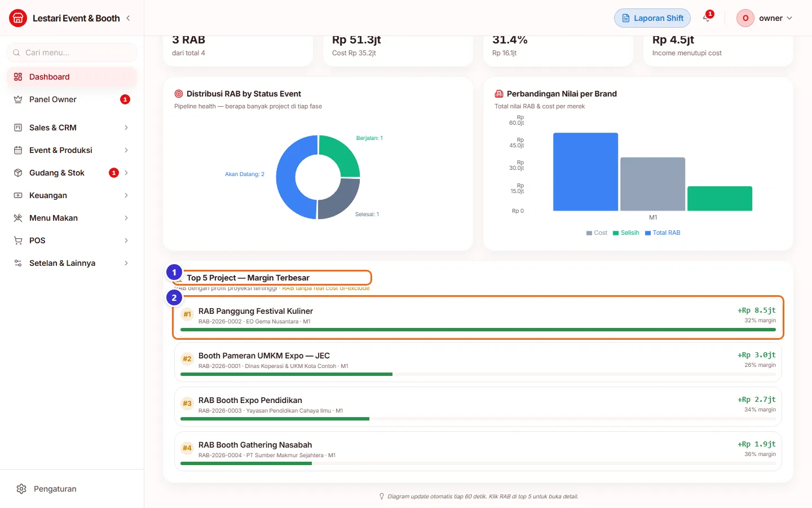Click the green Selisih bar in chart

(x=720, y=199)
